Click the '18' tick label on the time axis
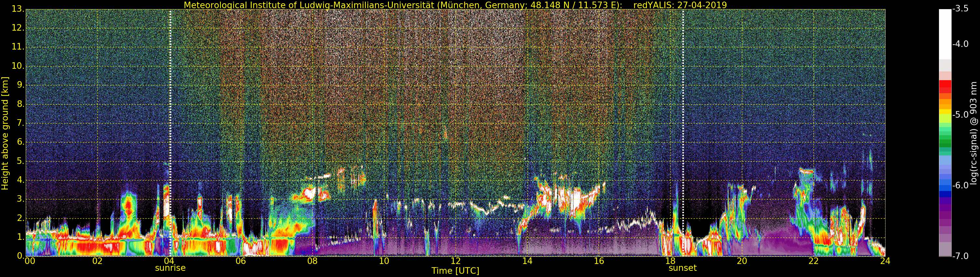 tap(670, 261)
